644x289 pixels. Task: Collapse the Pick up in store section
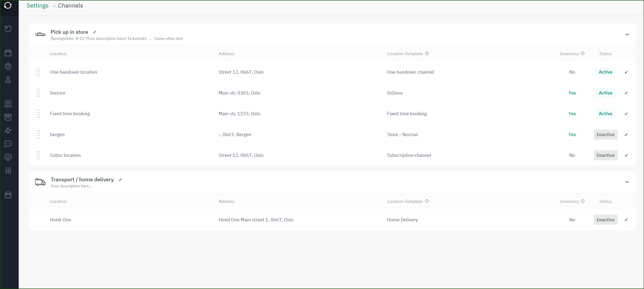click(627, 34)
